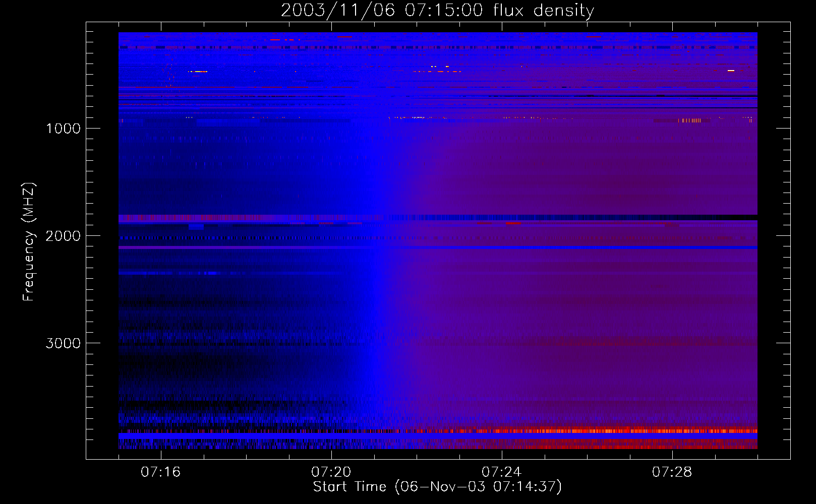The width and height of the screenshot is (816, 504).
Task: Click the 3000 frequency tick label
Action: [x=63, y=343]
